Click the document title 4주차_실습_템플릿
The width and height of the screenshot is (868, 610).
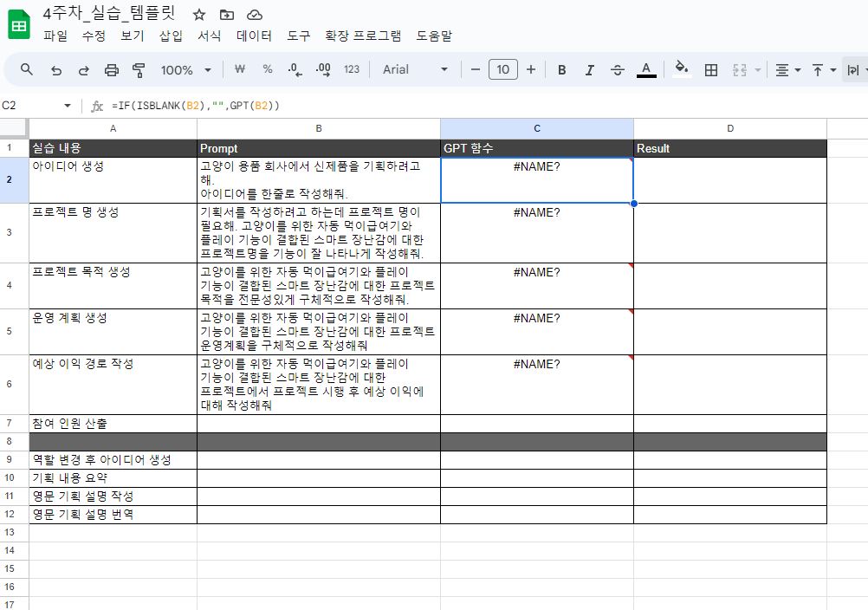tap(110, 14)
